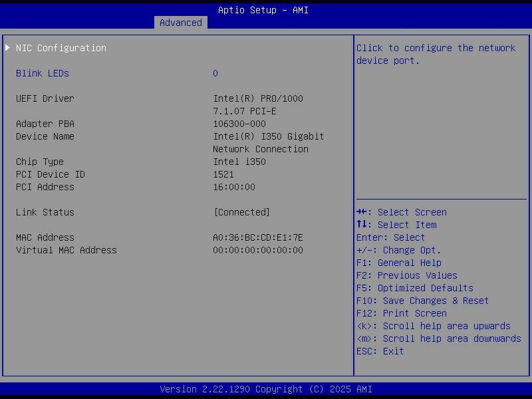Click the Adapter PBA label
Screen dimensions: 532x399
click(45, 124)
